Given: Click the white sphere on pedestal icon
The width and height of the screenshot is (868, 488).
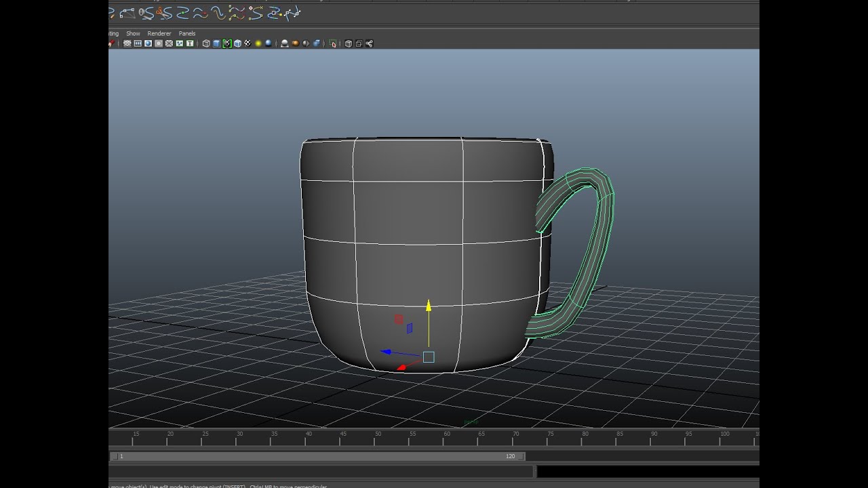Looking at the screenshot, I should tap(285, 43).
